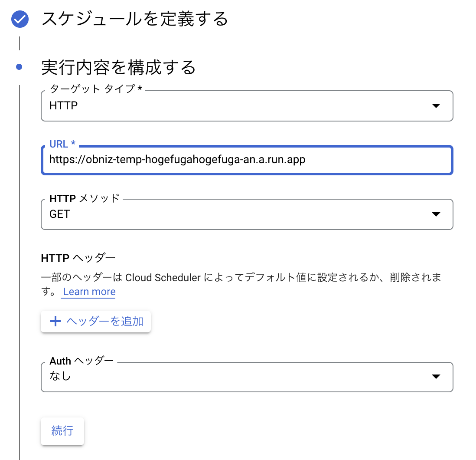Click the Cloud Scheduler header description text
476x460 pixels.
[x=241, y=278]
